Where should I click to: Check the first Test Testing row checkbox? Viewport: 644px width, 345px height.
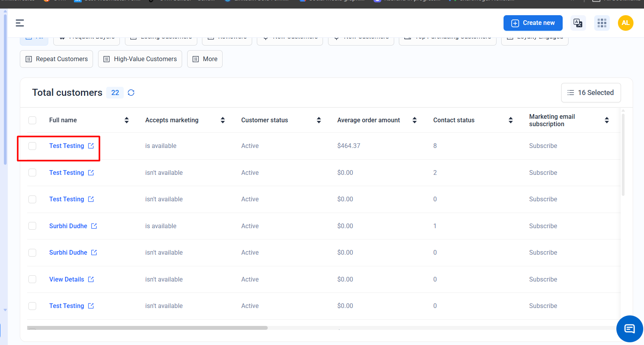tap(32, 146)
